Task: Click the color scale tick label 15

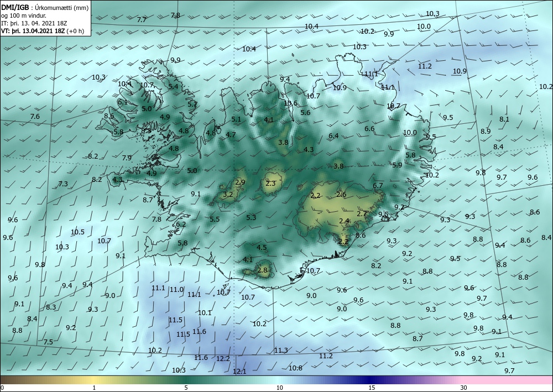Action: pyautogui.click(x=372, y=388)
